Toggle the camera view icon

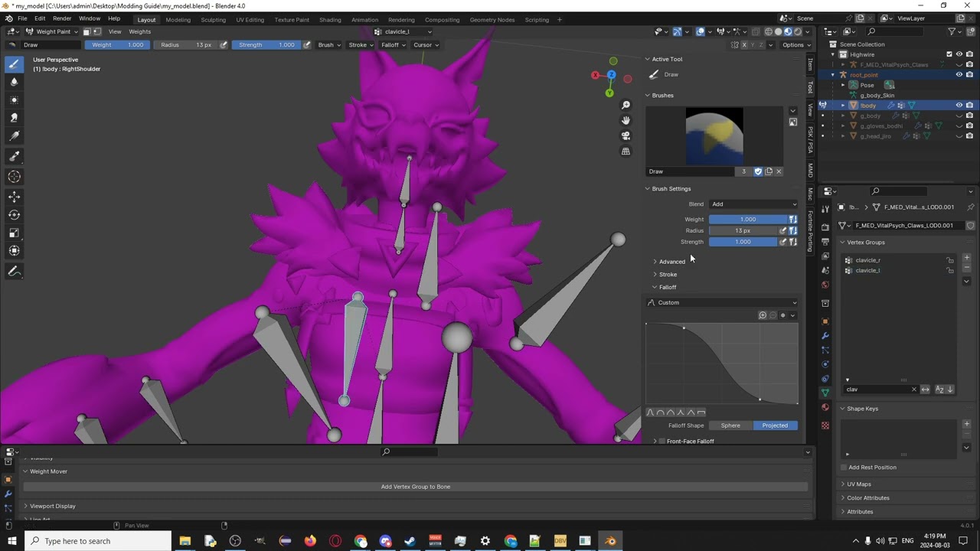pyautogui.click(x=626, y=135)
